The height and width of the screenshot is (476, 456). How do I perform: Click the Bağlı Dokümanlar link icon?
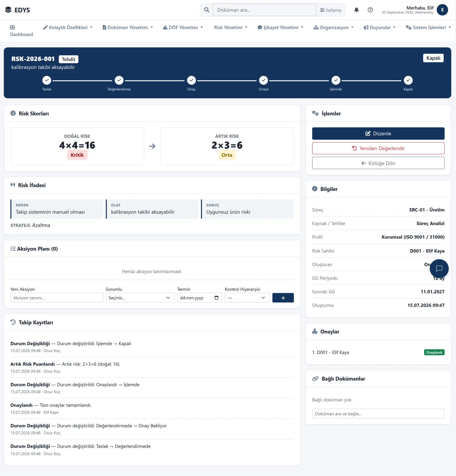pyautogui.click(x=315, y=379)
